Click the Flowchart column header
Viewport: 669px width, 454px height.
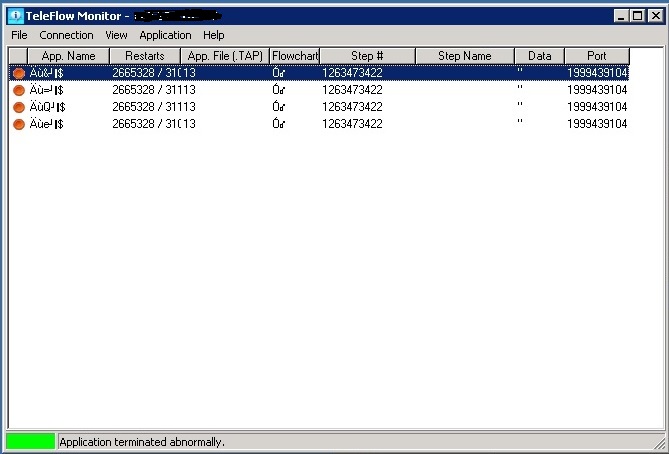295,56
